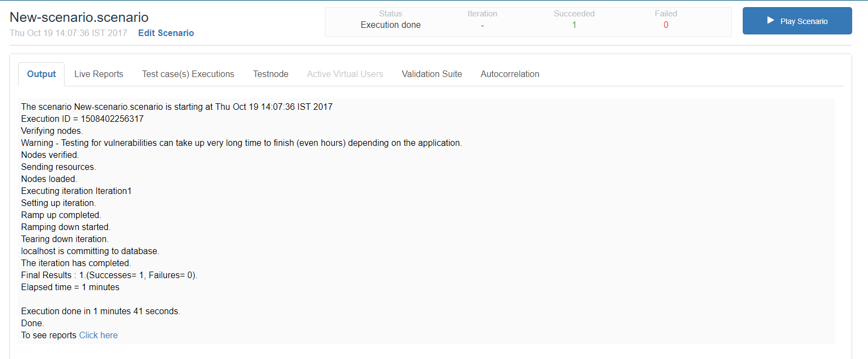Switch to the Autocorrelation tab
Screen dimensions: 868x359
click(x=510, y=74)
